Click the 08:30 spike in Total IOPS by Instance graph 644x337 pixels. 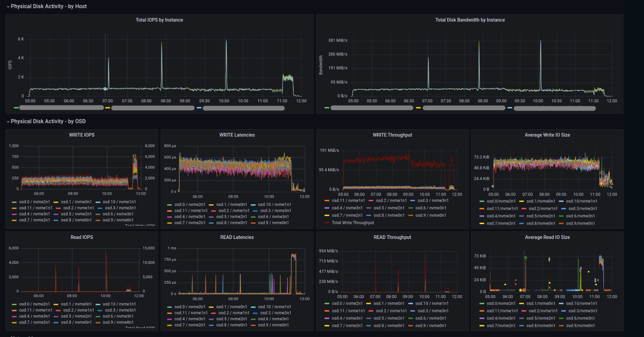(x=162, y=65)
